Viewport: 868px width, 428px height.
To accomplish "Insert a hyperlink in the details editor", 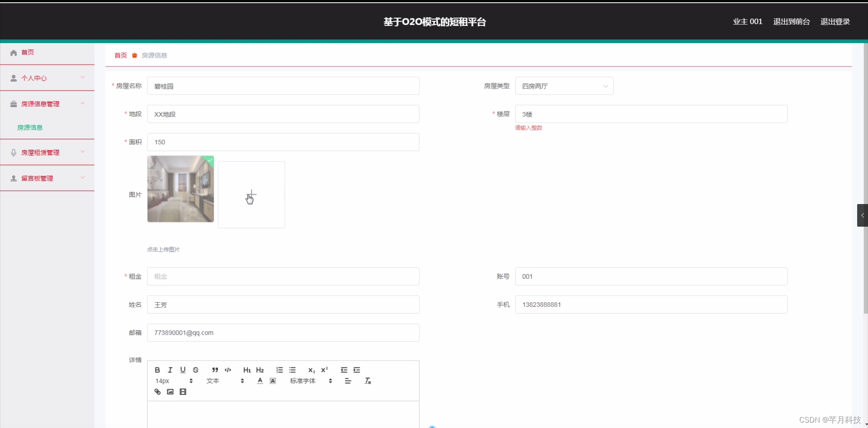I will tap(157, 392).
